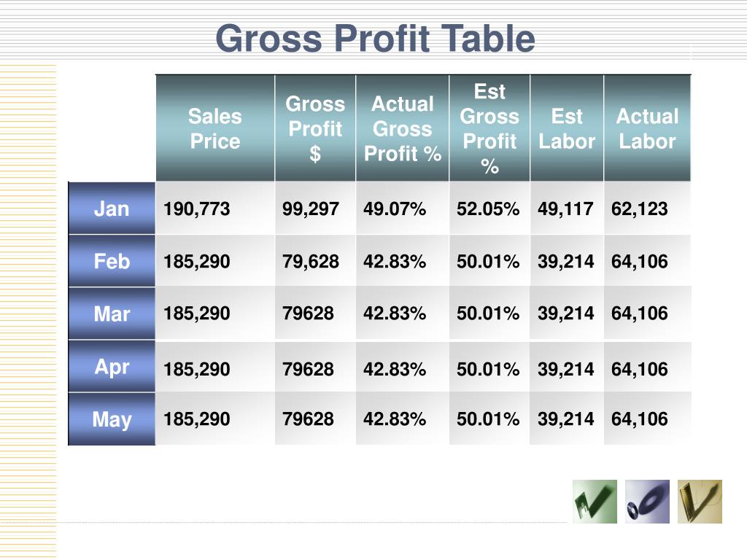Select the Apr row header

(x=112, y=366)
